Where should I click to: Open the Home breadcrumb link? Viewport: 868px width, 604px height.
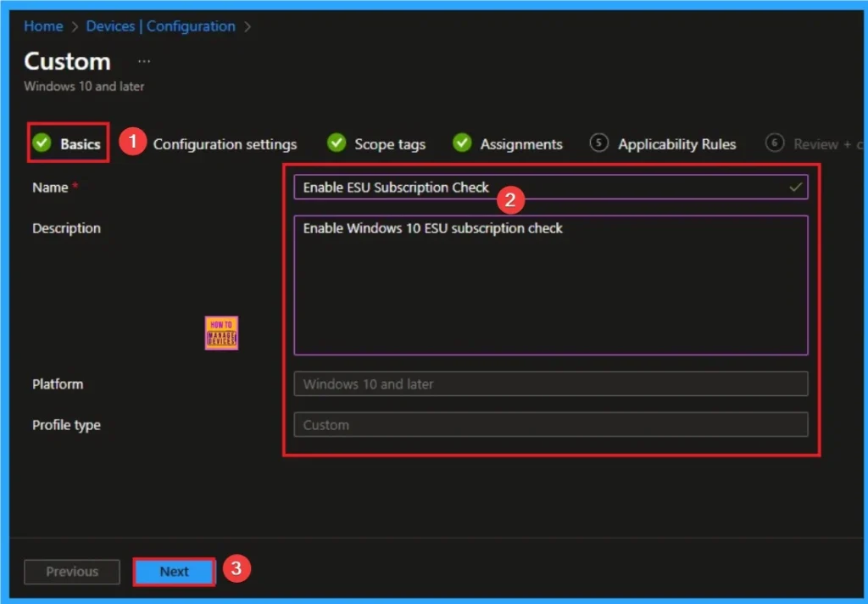[42, 26]
